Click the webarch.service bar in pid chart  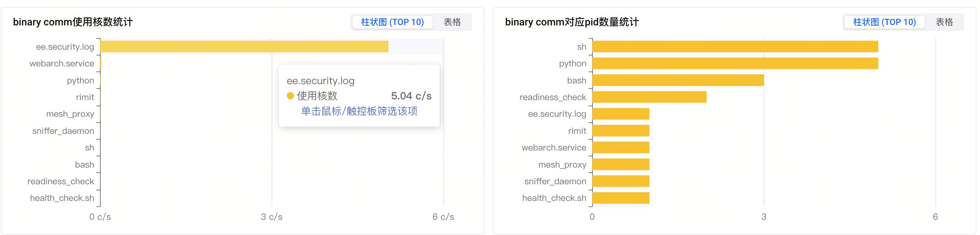point(621,147)
